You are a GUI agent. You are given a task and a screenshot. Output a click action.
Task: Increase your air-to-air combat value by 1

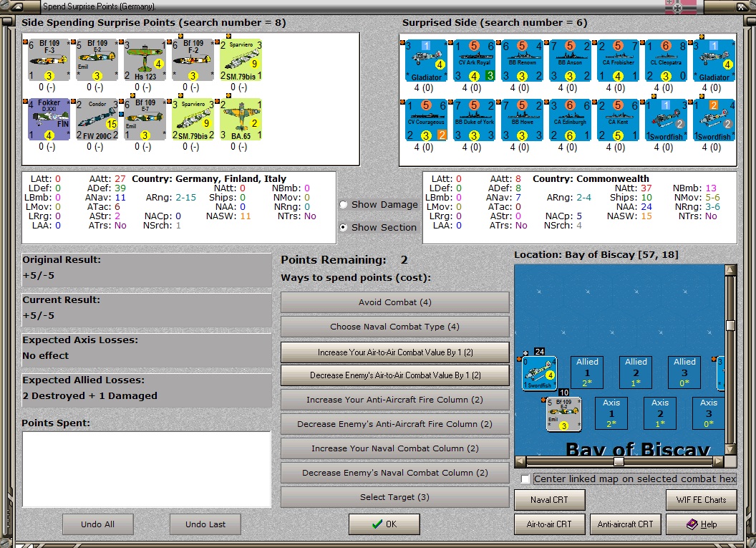click(395, 352)
